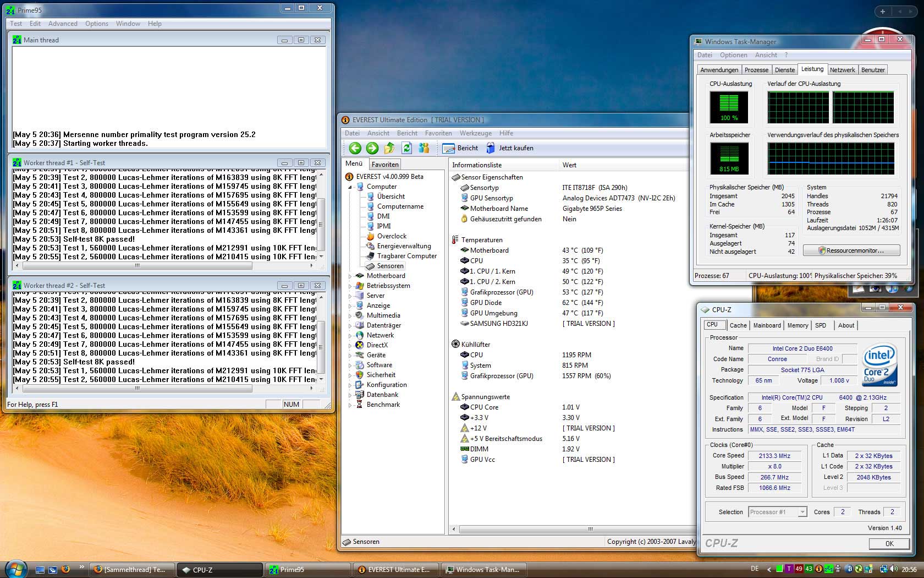Click the Konfiguration icon in EVEREST tree

pos(360,385)
